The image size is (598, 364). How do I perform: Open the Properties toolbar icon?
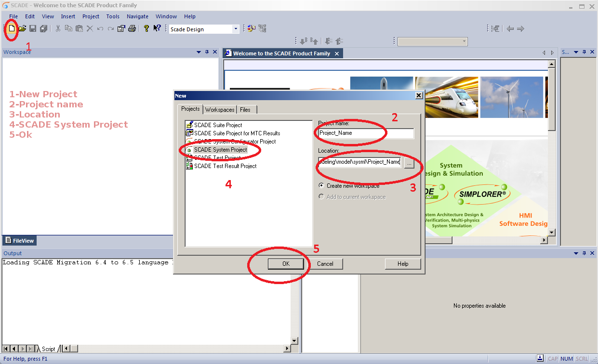(121, 28)
